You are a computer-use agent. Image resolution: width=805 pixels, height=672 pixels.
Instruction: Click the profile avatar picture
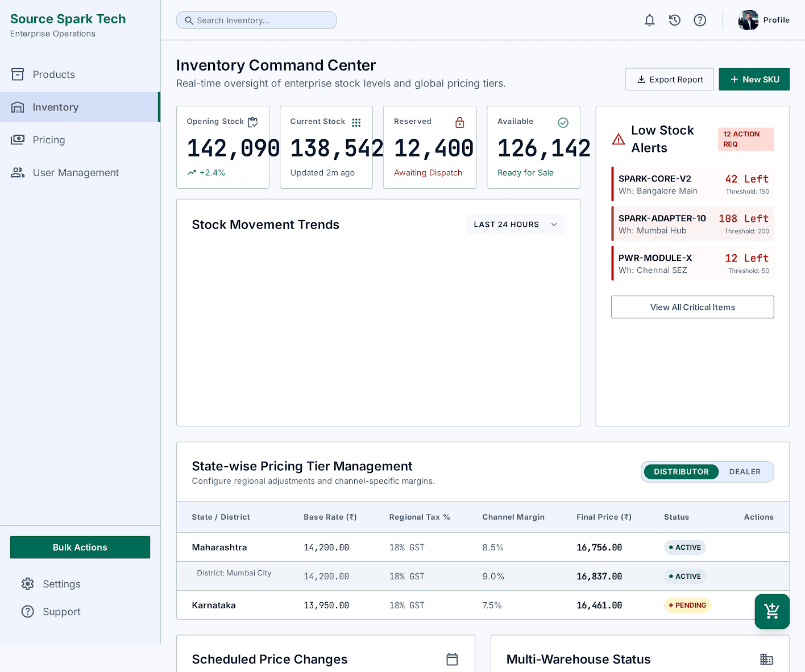[748, 20]
